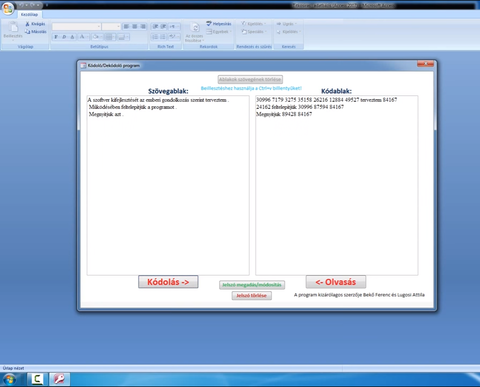This screenshot has height=387, width=480.
Task: Toggle italic formatting
Action: pos(64,37)
